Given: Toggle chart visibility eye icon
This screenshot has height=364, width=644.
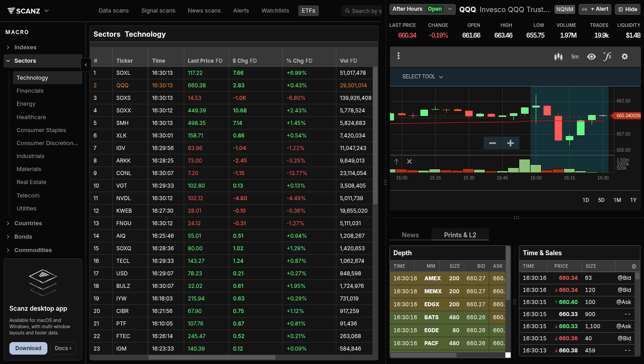Looking at the screenshot, I should click(591, 56).
